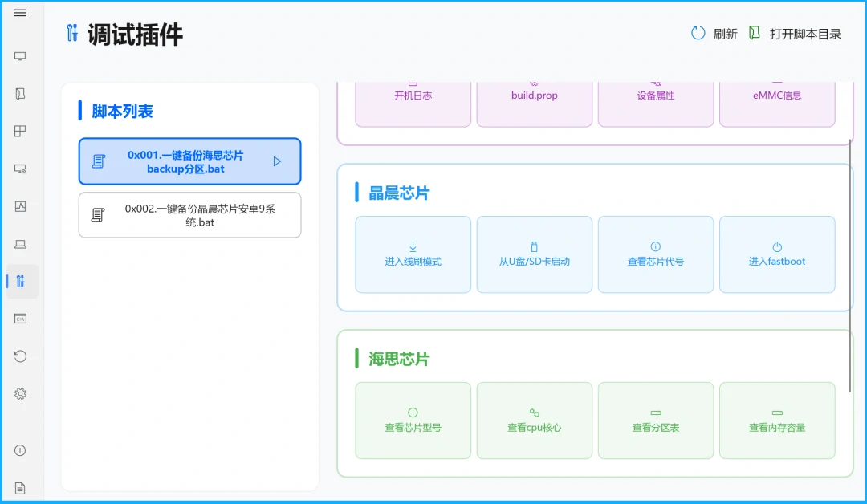Open the screen-cast icon page in sidebar
Image resolution: width=867 pixels, height=504 pixels.
pos(21,169)
